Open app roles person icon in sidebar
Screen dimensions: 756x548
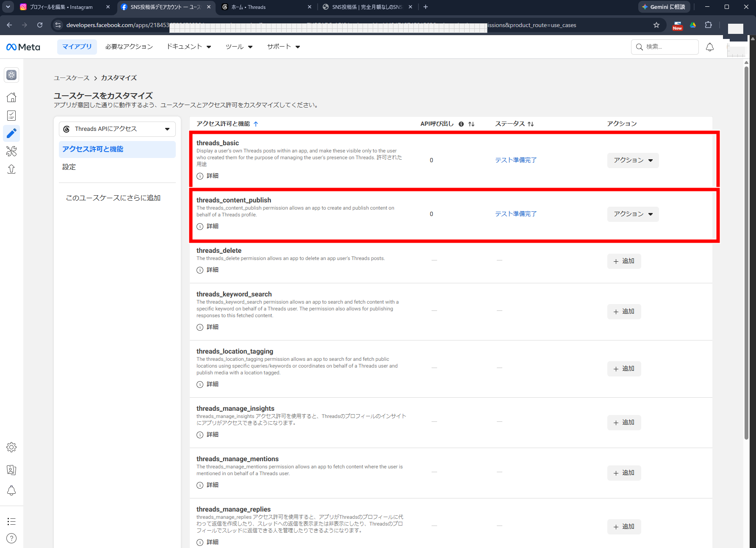(x=11, y=470)
